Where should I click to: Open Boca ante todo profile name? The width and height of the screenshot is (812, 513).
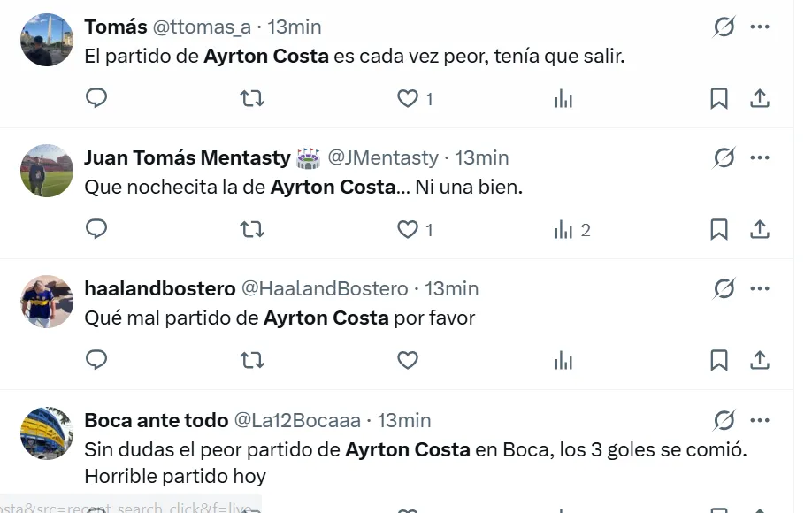156,420
